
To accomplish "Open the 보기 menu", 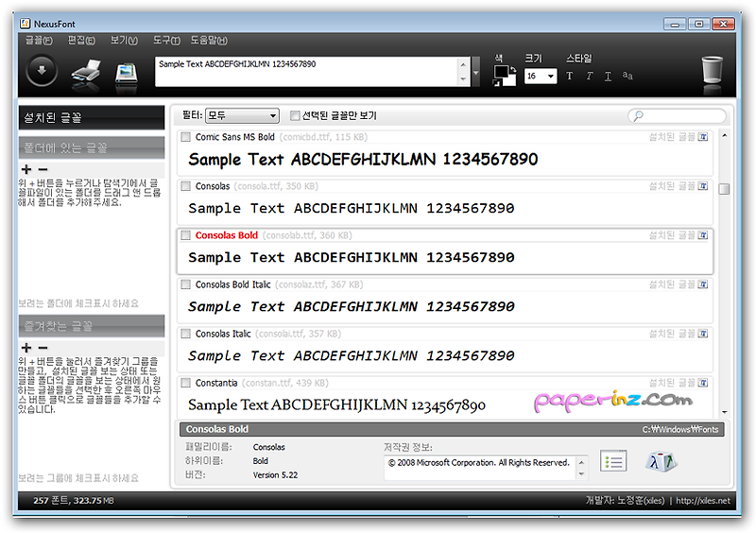I will [x=124, y=41].
